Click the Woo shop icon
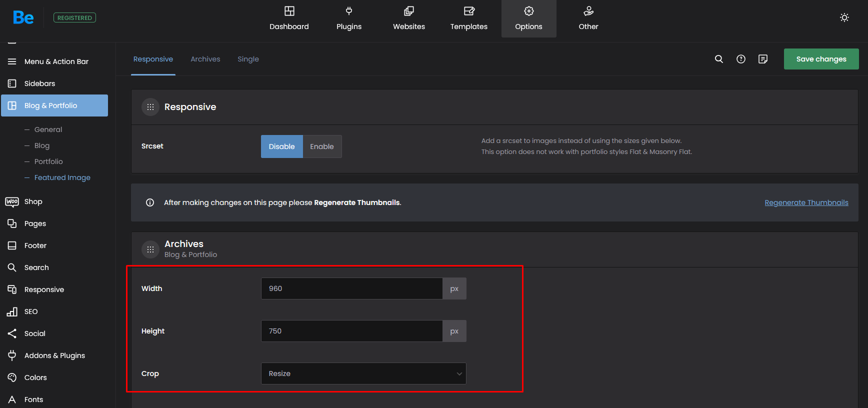This screenshot has height=408, width=868. (12, 201)
